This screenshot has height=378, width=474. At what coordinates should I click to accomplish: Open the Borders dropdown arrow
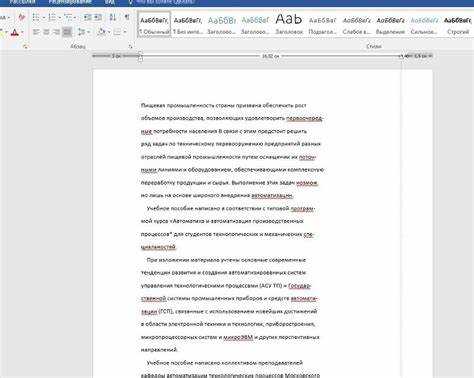point(125,32)
